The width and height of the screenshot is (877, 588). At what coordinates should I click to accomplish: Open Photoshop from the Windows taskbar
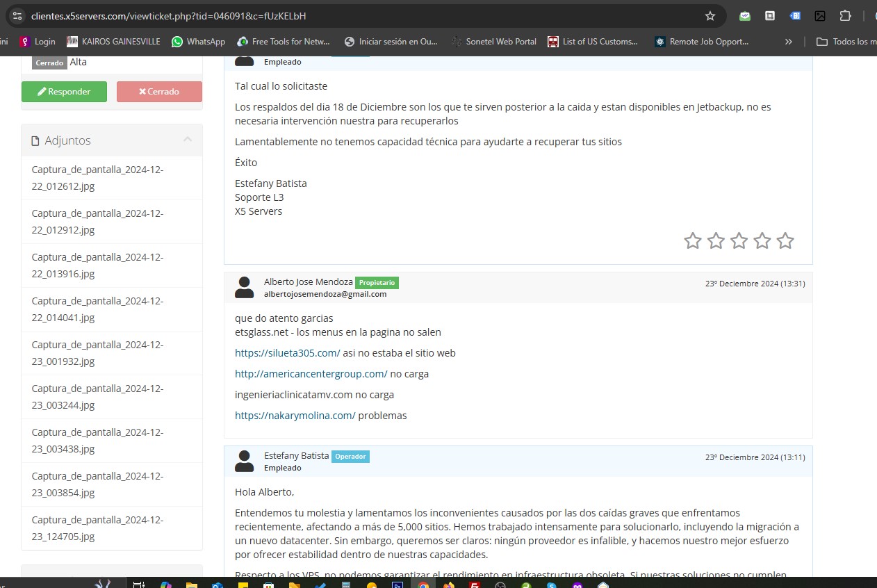point(397,584)
